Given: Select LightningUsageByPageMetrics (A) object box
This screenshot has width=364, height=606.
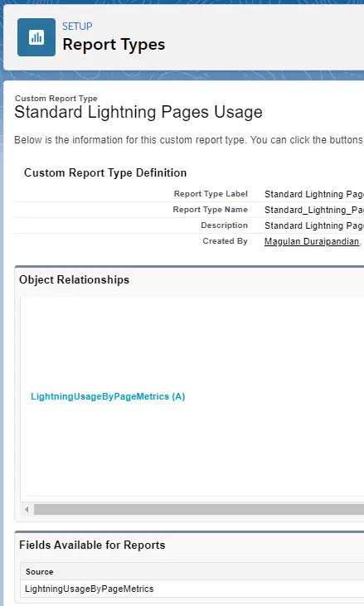Looking at the screenshot, I should pos(108,396).
